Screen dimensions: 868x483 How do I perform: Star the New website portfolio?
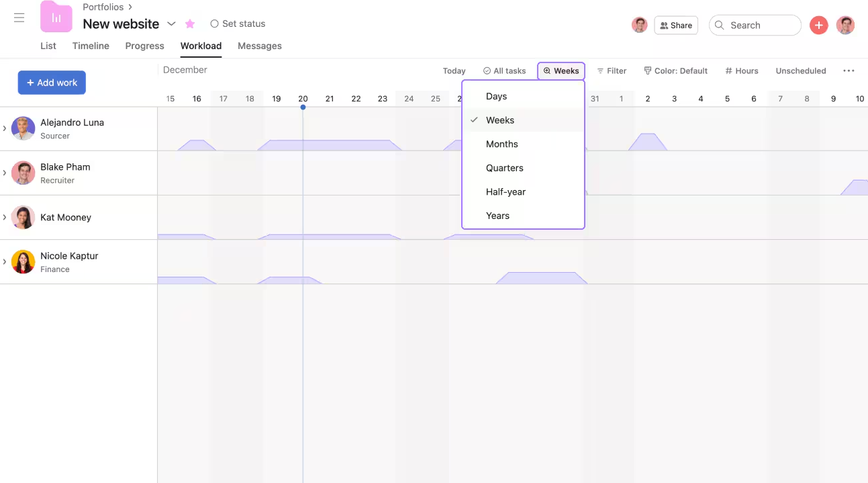(x=190, y=24)
